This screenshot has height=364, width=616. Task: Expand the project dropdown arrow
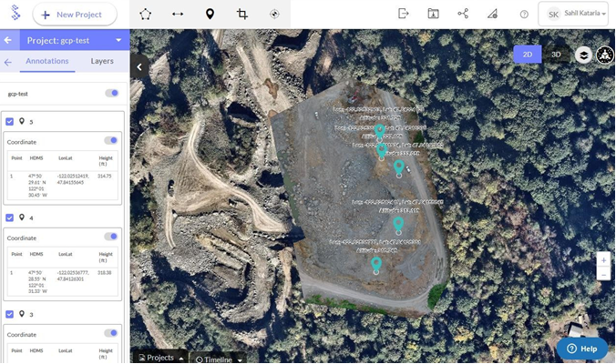point(118,40)
